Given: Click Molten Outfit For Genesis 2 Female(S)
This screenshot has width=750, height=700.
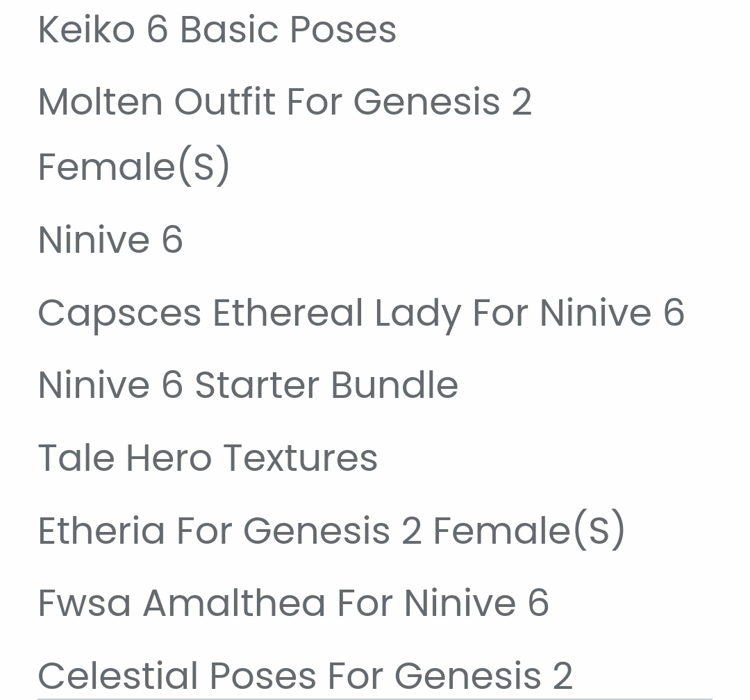Looking at the screenshot, I should coord(285,102).
